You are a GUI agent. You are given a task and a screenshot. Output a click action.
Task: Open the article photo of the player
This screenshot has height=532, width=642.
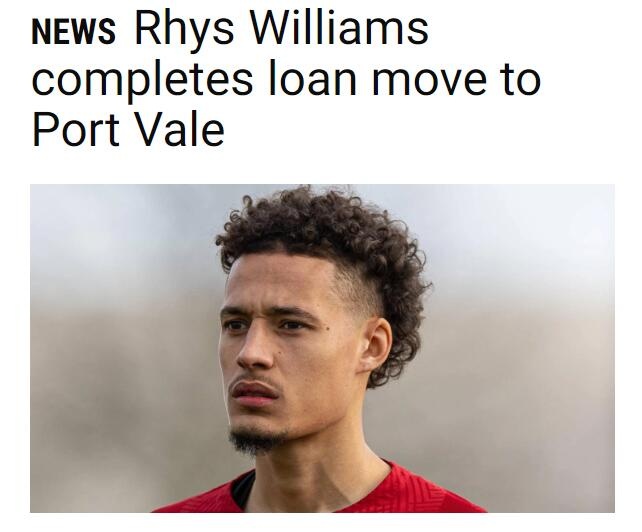pyautogui.click(x=322, y=348)
